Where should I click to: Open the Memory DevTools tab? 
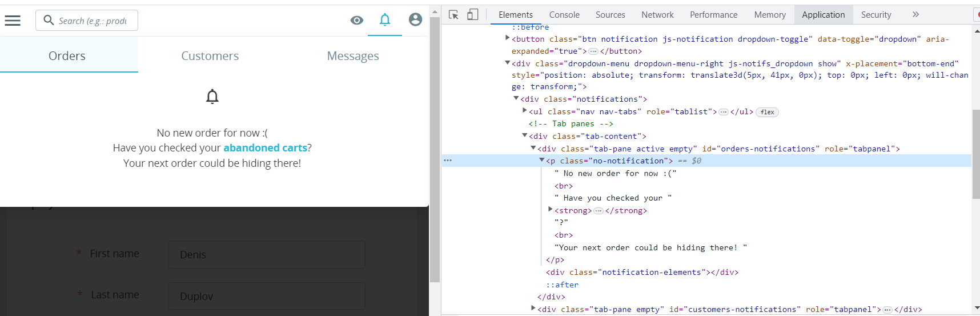point(770,15)
